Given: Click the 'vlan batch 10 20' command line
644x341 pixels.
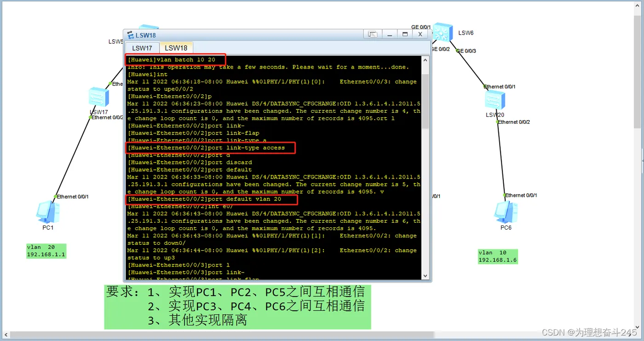Looking at the screenshot, I should 172,60.
